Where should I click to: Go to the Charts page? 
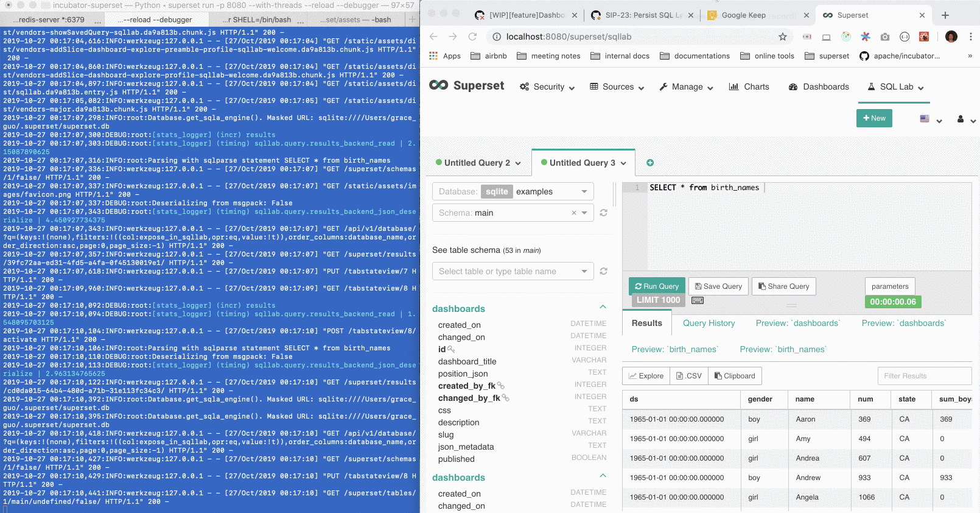[x=749, y=87]
